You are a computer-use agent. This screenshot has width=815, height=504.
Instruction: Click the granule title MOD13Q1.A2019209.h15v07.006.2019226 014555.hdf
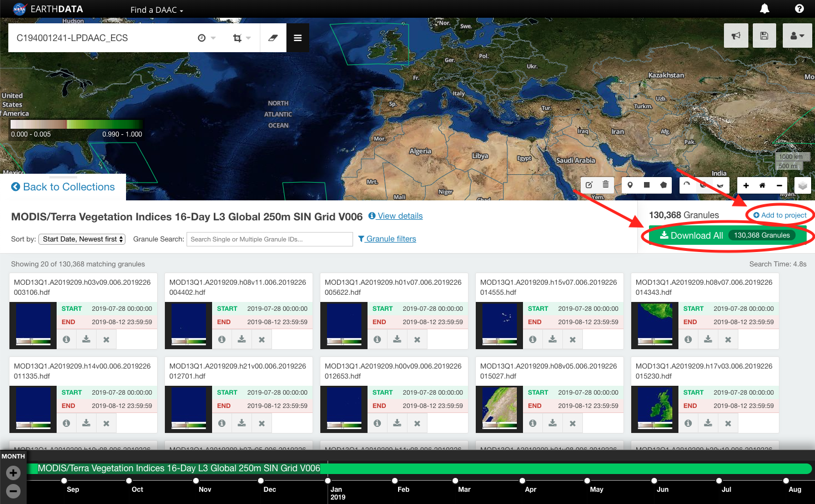point(549,287)
